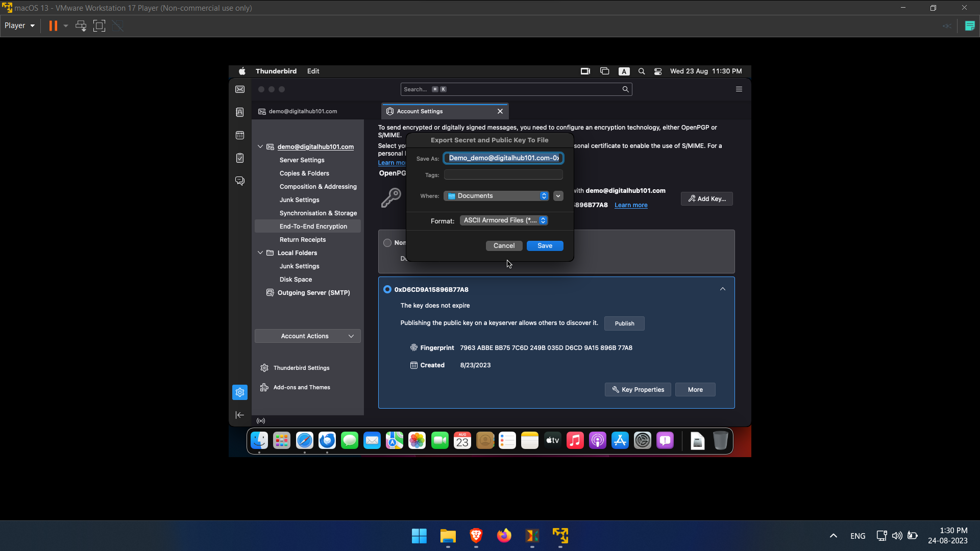Image resolution: width=980 pixels, height=551 pixels.
Task: Open Address Book from spaces toolbar
Action: pyautogui.click(x=240, y=112)
